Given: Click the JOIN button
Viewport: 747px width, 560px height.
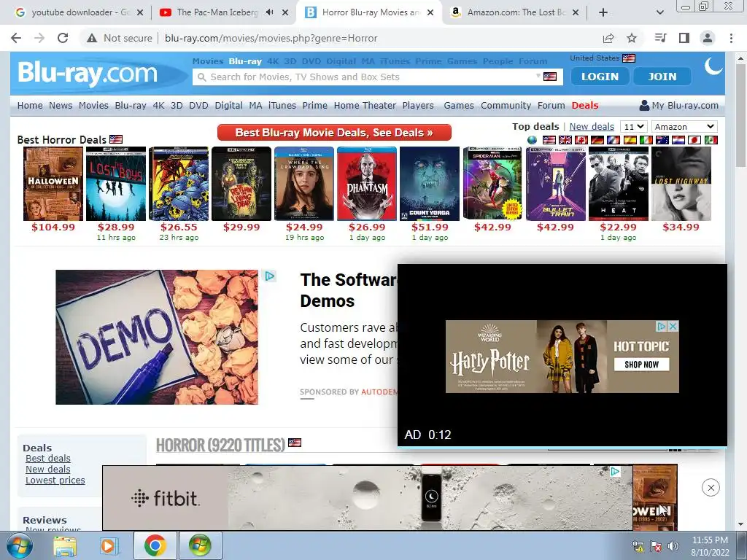Looking at the screenshot, I should pyautogui.click(x=662, y=76).
